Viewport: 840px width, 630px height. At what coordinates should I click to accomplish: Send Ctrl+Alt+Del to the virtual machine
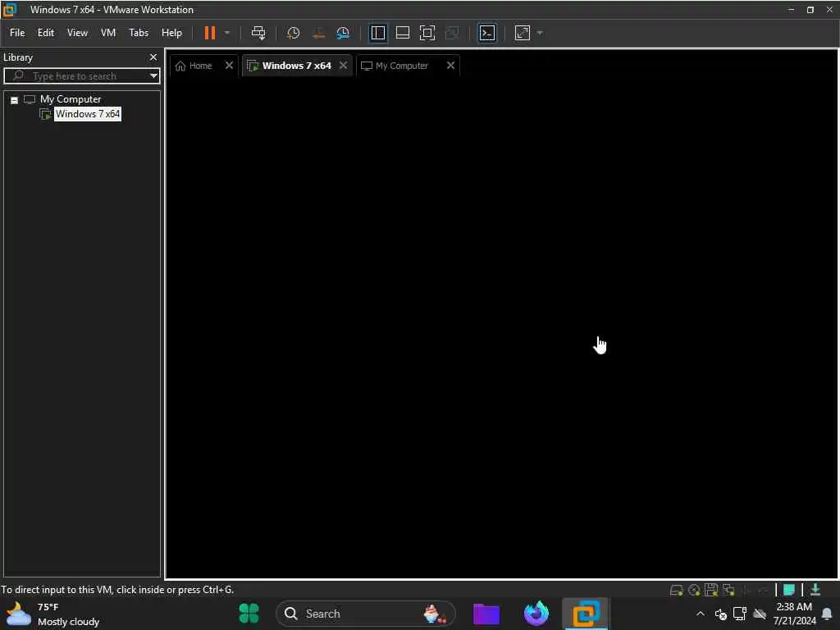click(258, 33)
